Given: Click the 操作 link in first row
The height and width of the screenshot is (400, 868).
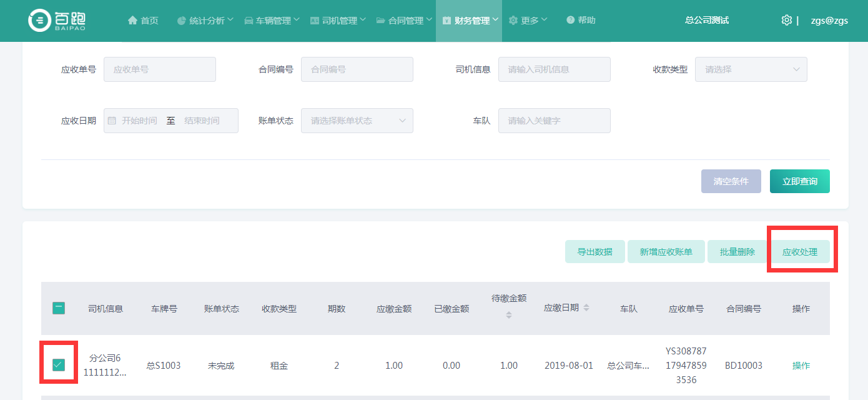Looking at the screenshot, I should click(x=801, y=366).
